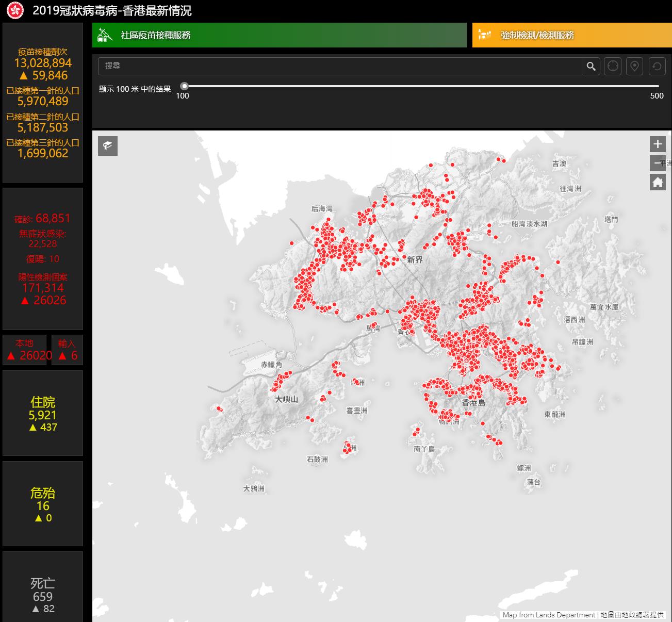The width and height of the screenshot is (672, 622).
Task: Return map to default home extent
Action: point(658,182)
